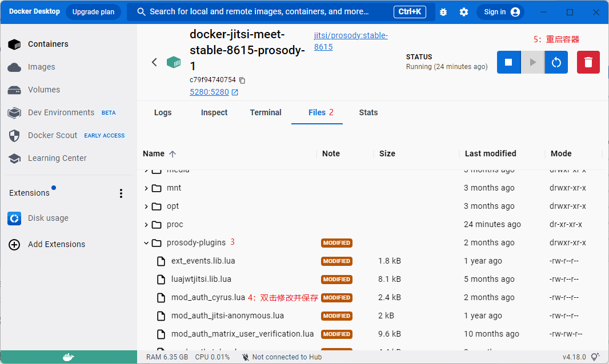
Task: Click the Not connected to Hub icon
Action: coord(245,357)
